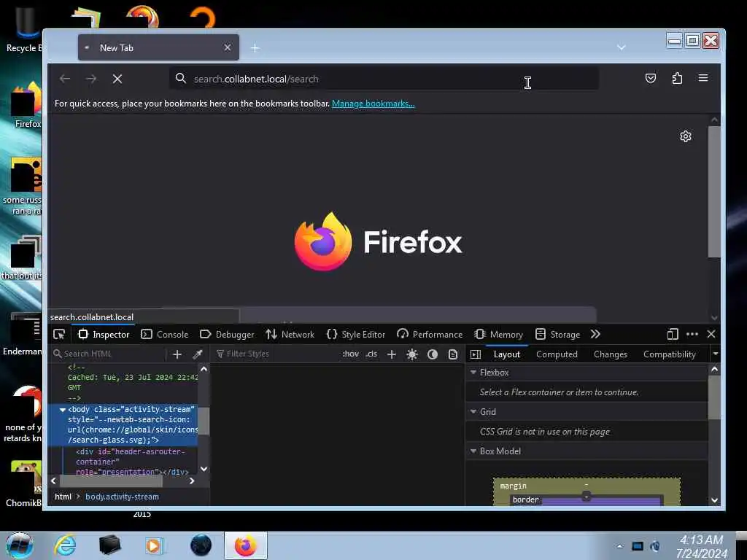Open the Network tab
Screen dimensions: 747x560
coord(290,334)
